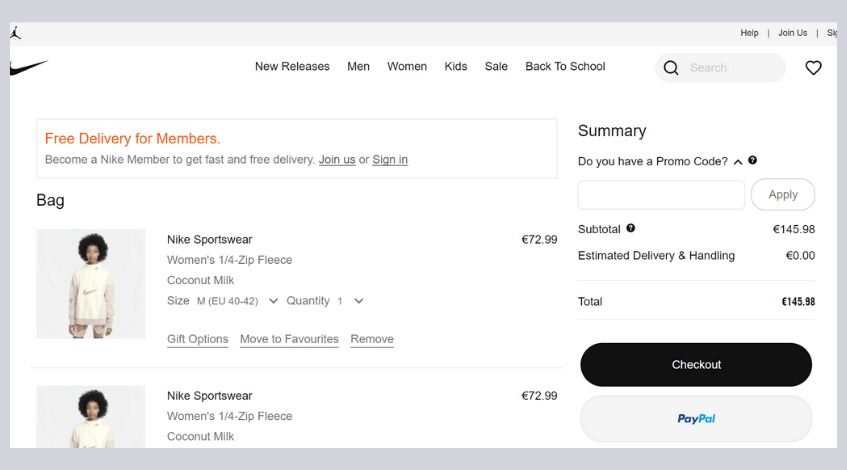847x470 pixels.
Task: Click the Apply promo button
Action: pyautogui.click(x=783, y=194)
